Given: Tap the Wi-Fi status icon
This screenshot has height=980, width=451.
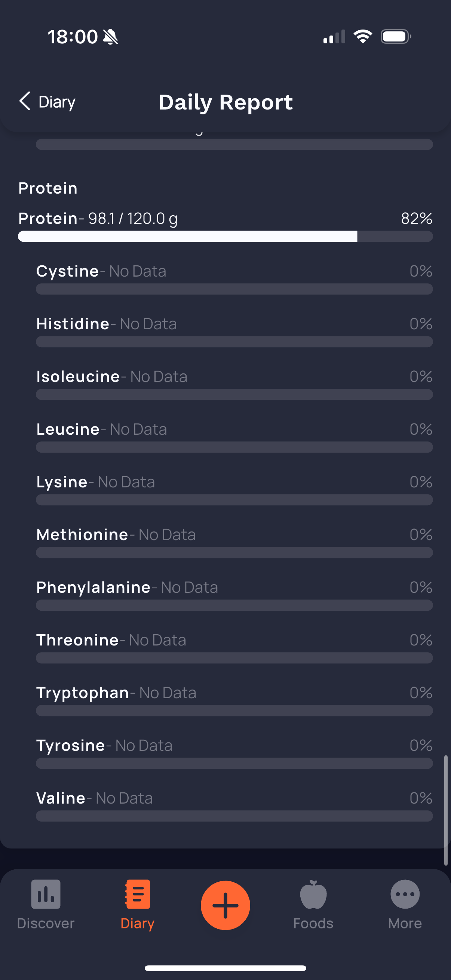Looking at the screenshot, I should (x=363, y=37).
